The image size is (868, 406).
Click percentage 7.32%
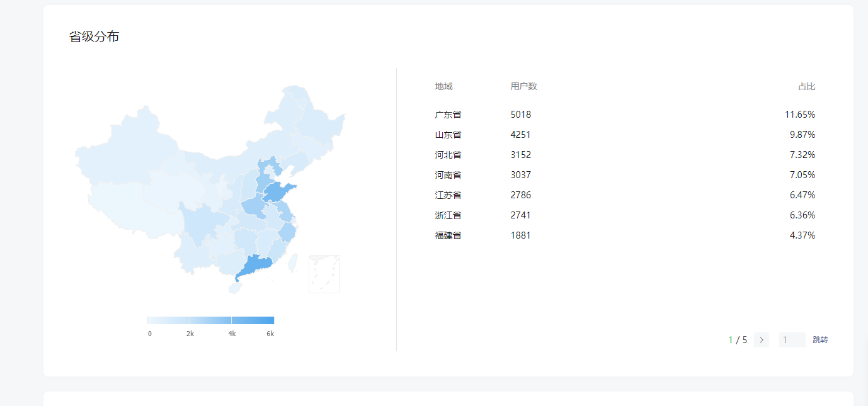click(802, 155)
